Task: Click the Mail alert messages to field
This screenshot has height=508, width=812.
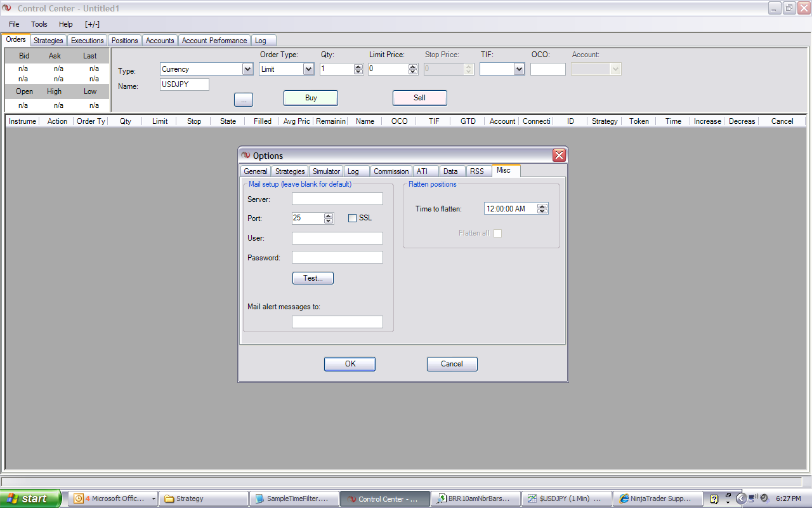Action: click(x=337, y=322)
